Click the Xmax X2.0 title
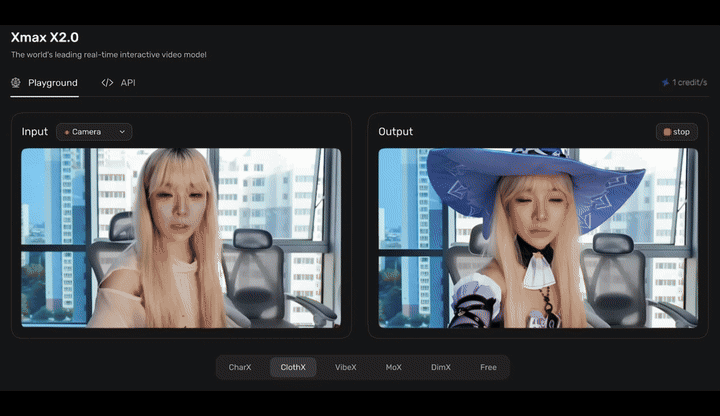 pos(45,37)
